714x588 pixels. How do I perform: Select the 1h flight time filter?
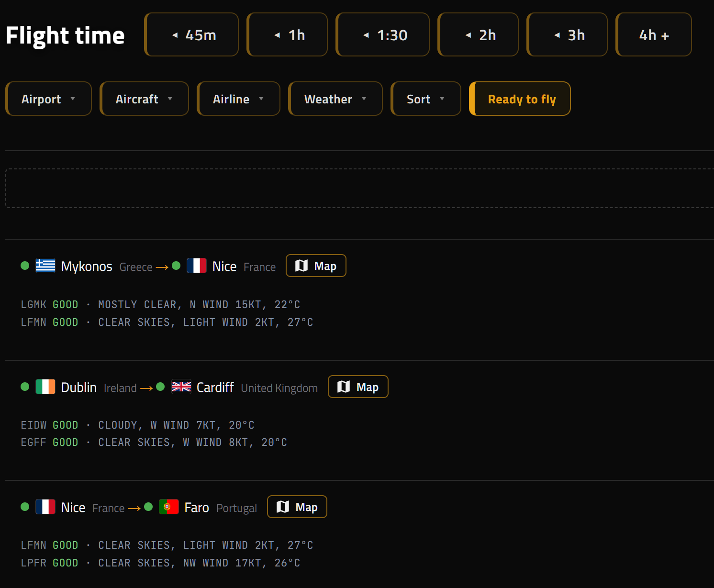point(287,34)
